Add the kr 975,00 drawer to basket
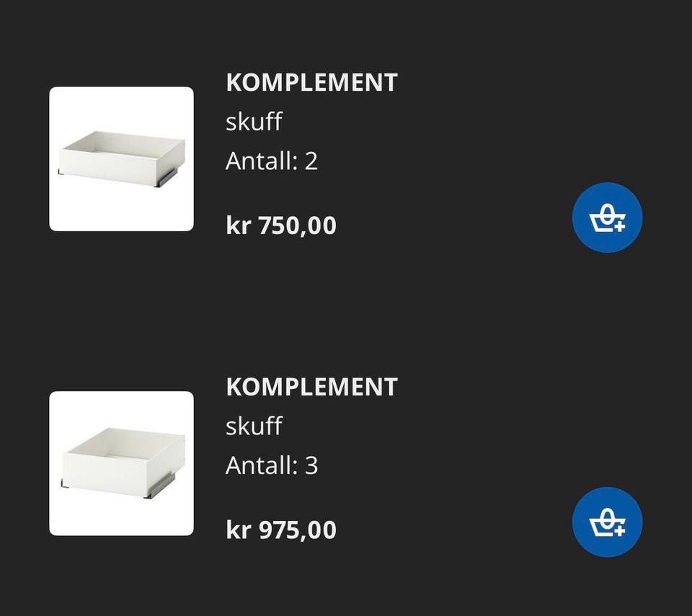The height and width of the screenshot is (616, 692). tap(607, 522)
